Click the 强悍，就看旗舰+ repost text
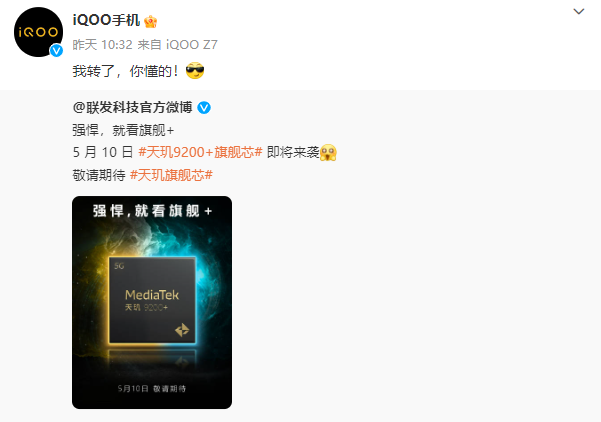The height and width of the screenshot is (422, 601). 123,130
